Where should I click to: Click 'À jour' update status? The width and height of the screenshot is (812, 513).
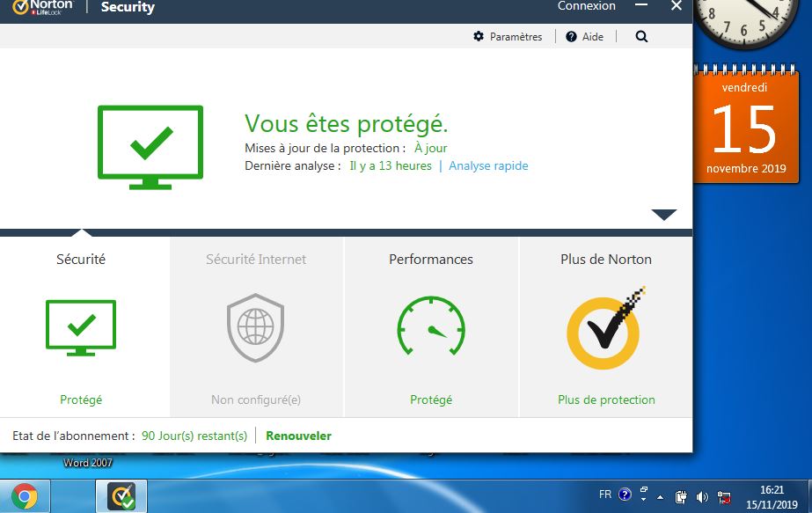click(x=430, y=148)
